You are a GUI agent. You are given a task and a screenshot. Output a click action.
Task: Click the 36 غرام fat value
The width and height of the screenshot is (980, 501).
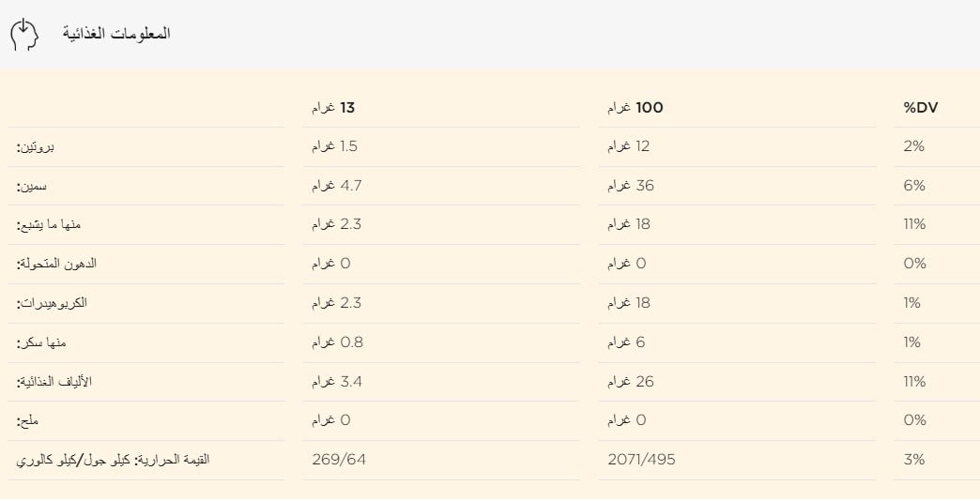pyautogui.click(x=631, y=187)
